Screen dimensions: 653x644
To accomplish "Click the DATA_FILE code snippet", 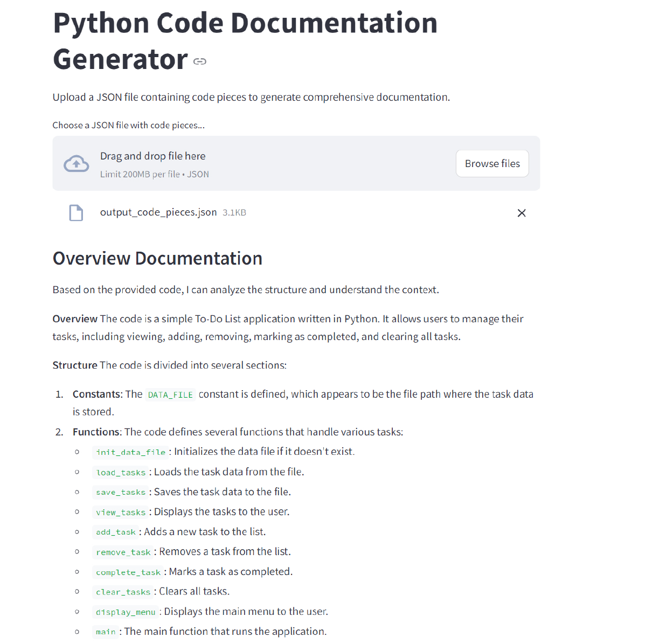I will tap(170, 395).
